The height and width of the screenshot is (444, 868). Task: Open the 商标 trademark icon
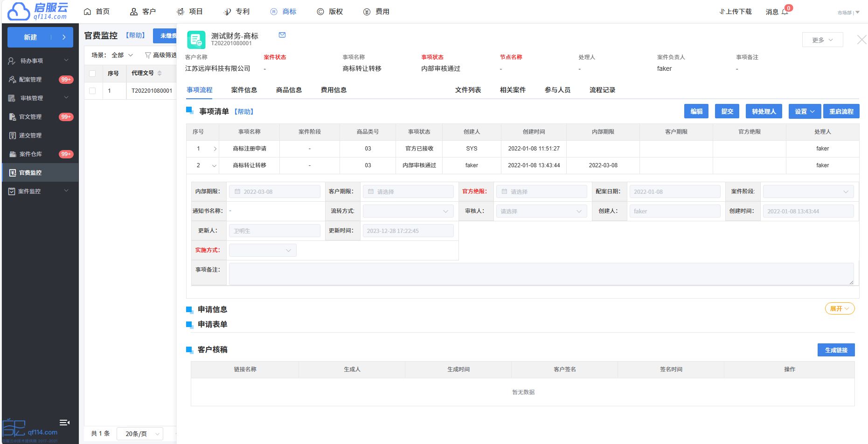(x=274, y=12)
